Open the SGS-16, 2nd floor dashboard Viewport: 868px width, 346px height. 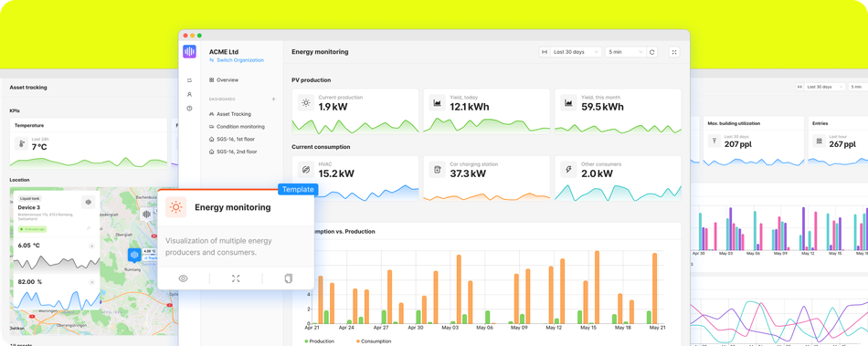233,152
